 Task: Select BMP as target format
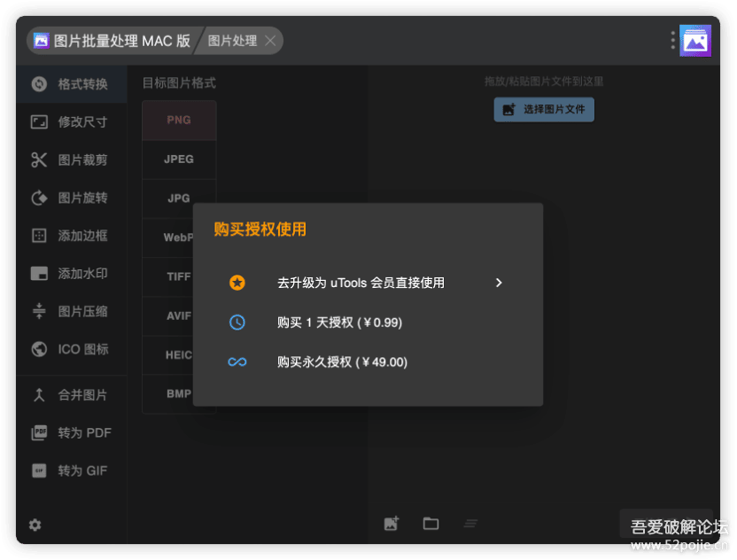167,393
